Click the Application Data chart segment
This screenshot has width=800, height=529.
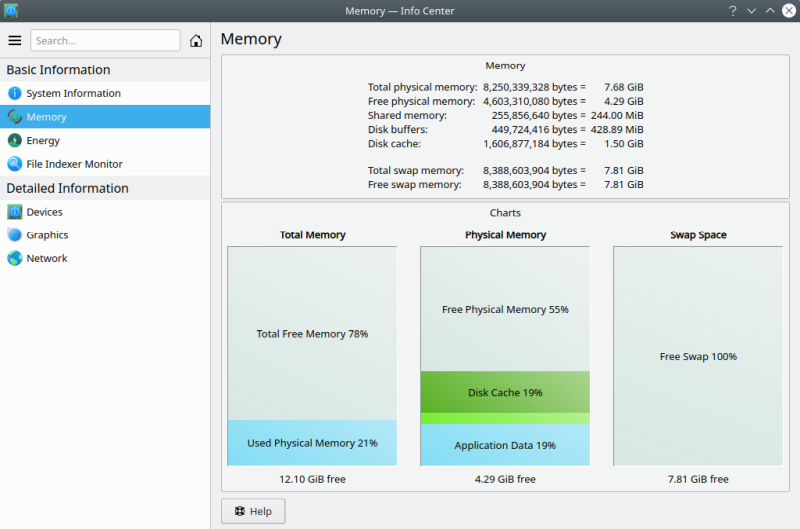tap(505, 445)
